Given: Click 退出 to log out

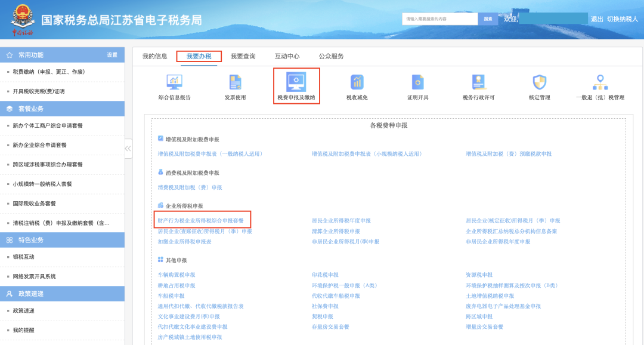Looking at the screenshot, I should pyautogui.click(x=601, y=19).
